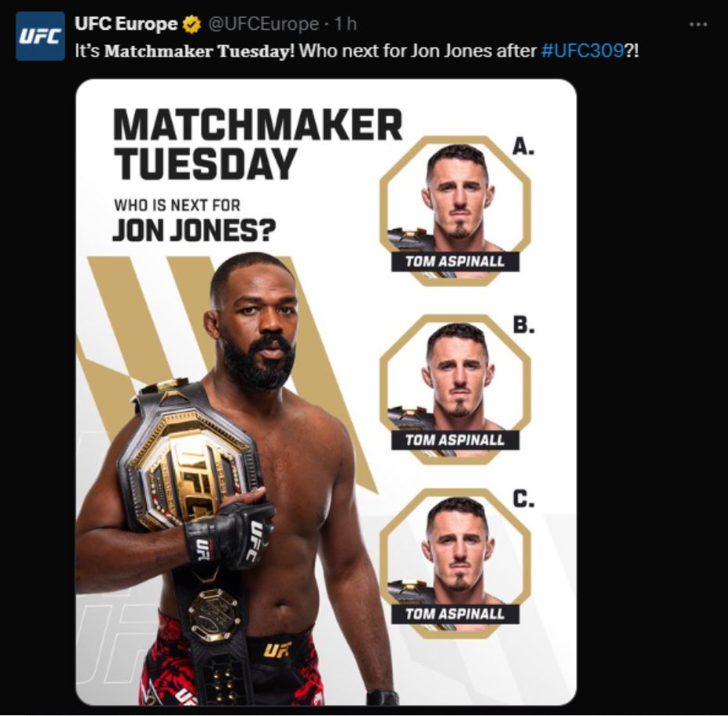Click option C octagon portrait
The height and width of the screenshot is (716, 728).
point(455,563)
